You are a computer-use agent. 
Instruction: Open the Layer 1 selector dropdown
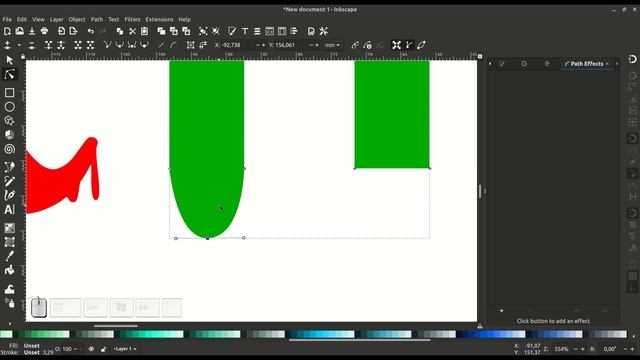point(125,349)
